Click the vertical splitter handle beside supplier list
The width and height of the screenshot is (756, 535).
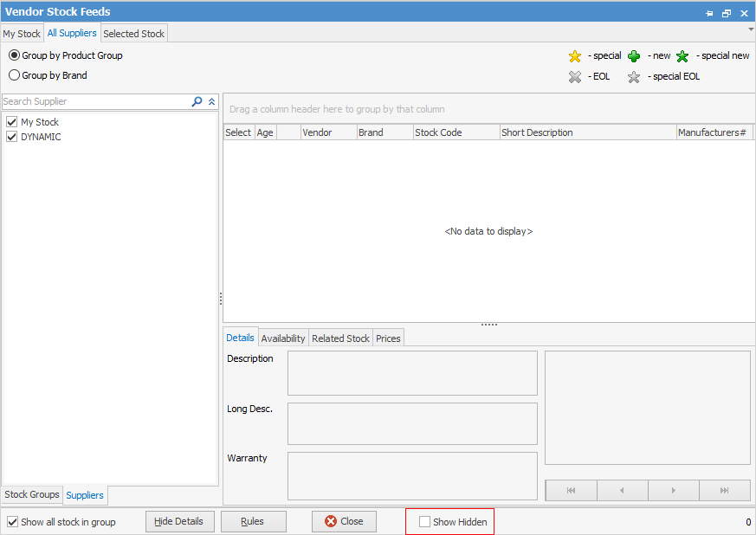[x=221, y=299]
